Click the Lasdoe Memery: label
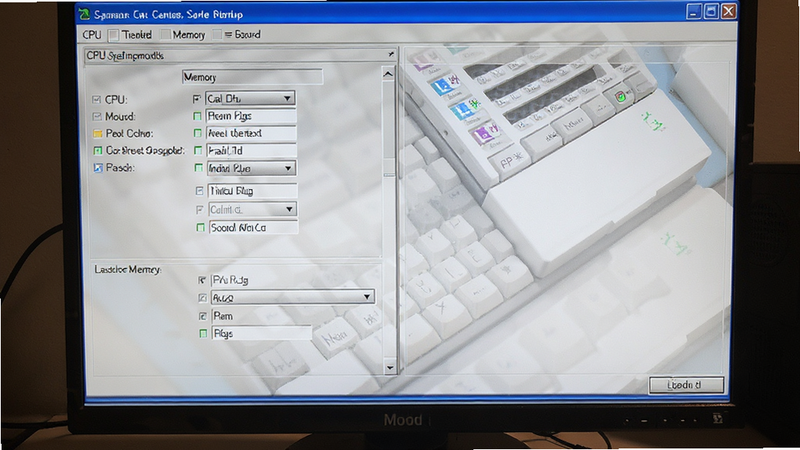Viewport: 800px width, 450px height. pos(128,269)
